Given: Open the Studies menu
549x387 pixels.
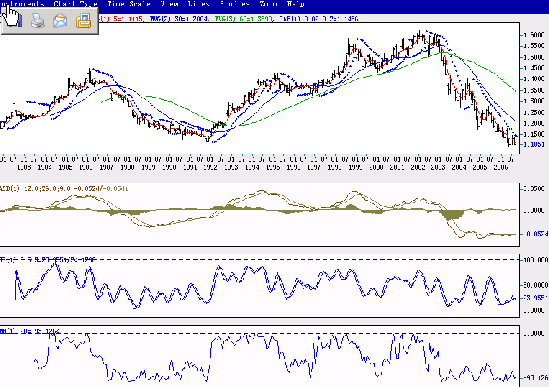Looking at the screenshot, I should [x=235, y=4].
